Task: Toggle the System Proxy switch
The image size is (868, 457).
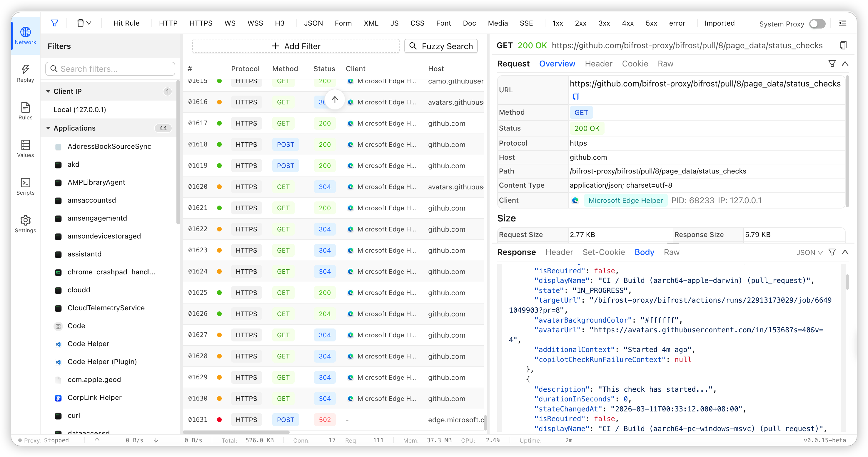Action: click(x=817, y=24)
